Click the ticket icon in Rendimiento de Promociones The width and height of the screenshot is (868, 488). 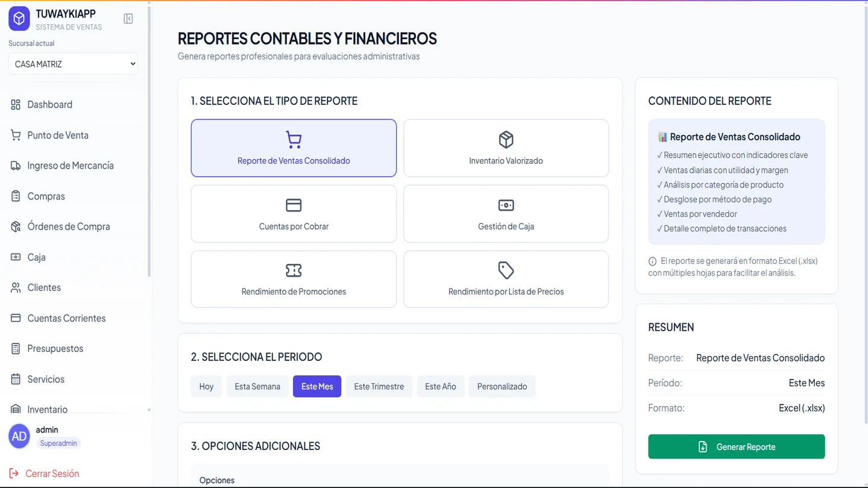294,271
